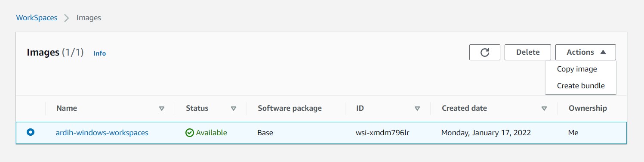Open the ardih-windows-workspaces image link

[102, 133]
